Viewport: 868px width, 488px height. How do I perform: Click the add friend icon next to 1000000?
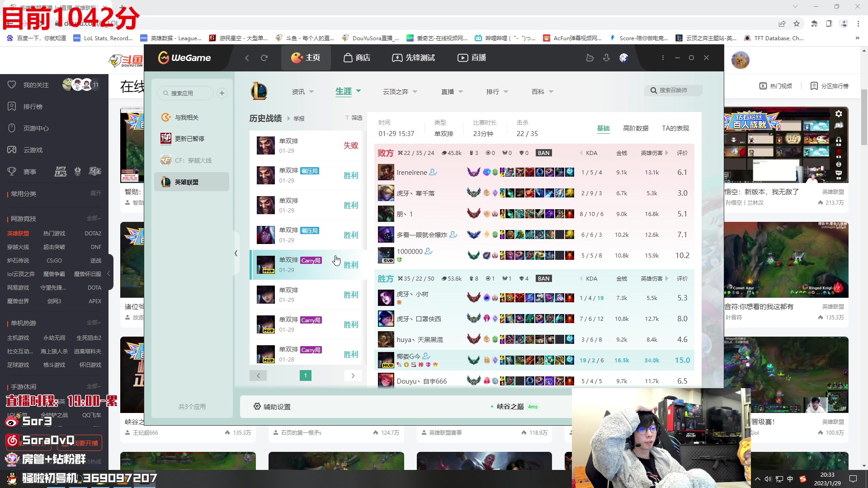point(429,251)
